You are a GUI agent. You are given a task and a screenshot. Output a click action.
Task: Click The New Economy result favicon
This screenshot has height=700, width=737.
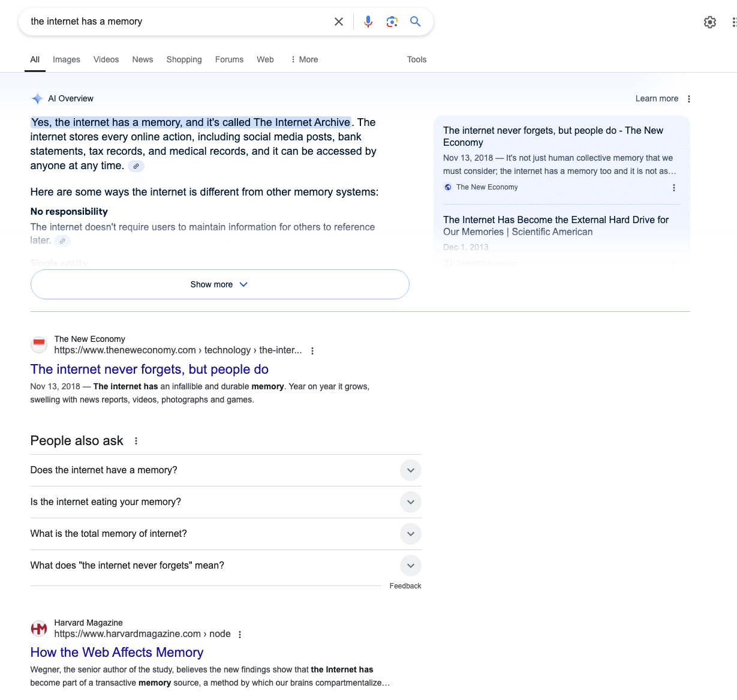tap(39, 344)
